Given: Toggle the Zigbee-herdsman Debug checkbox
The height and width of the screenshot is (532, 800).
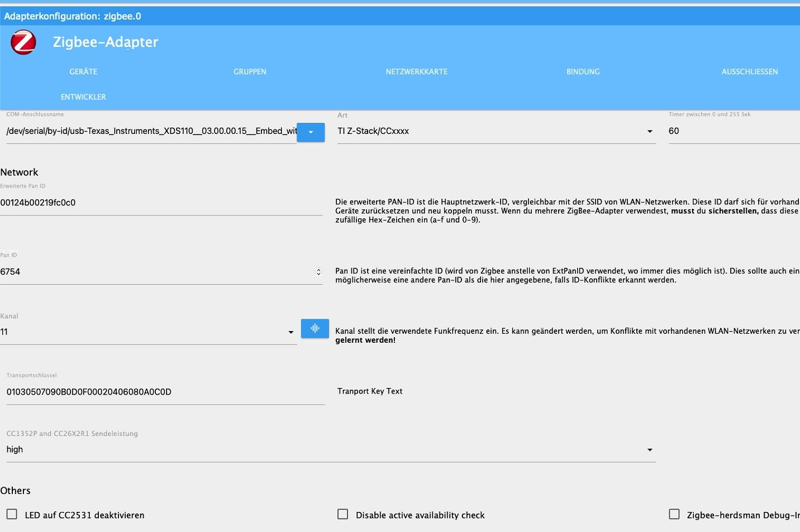Looking at the screenshot, I should 675,514.
